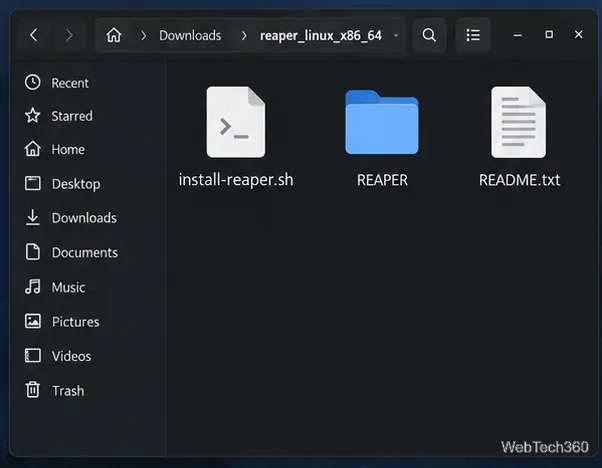The image size is (602, 468).
Task: Go forward with the right arrow
Action: pyautogui.click(x=69, y=35)
